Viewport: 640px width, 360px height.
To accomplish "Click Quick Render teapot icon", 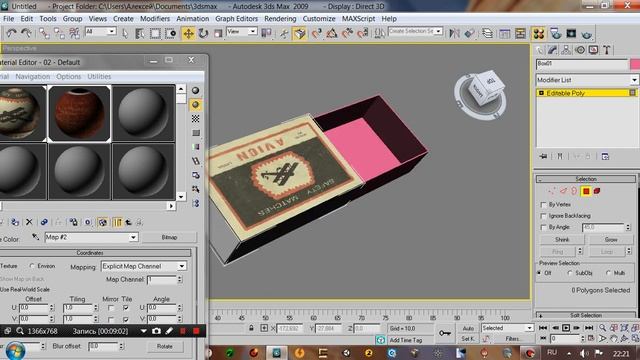I will coord(587,33).
